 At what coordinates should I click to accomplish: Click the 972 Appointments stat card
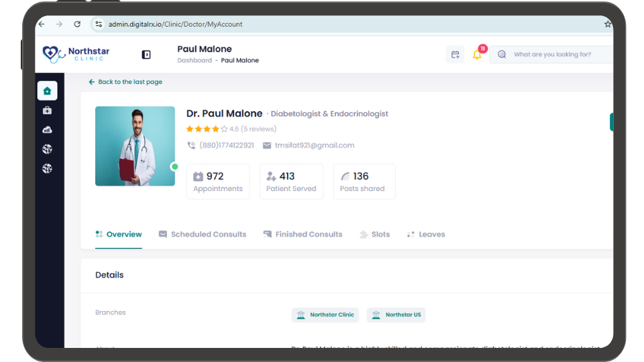(218, 182)
